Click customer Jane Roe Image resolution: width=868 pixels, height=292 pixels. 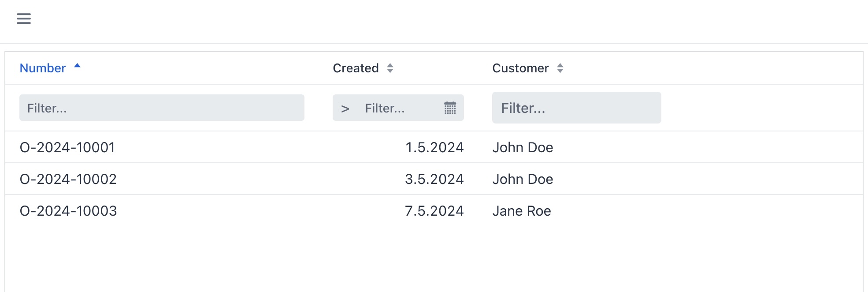pos(522,211)
